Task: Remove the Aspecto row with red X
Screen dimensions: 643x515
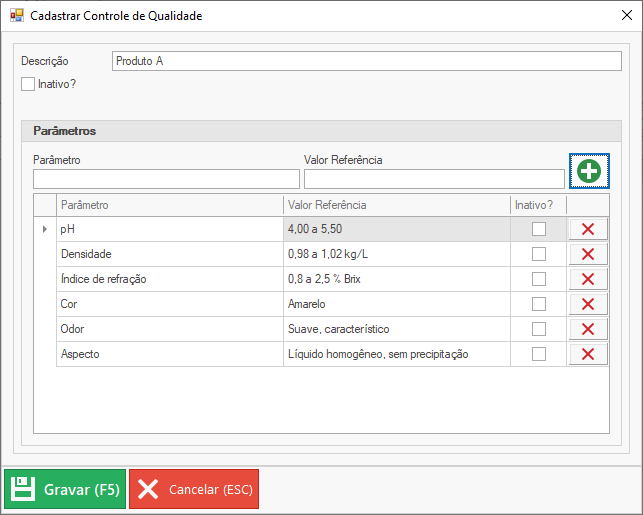Action: tap(587, 354)
